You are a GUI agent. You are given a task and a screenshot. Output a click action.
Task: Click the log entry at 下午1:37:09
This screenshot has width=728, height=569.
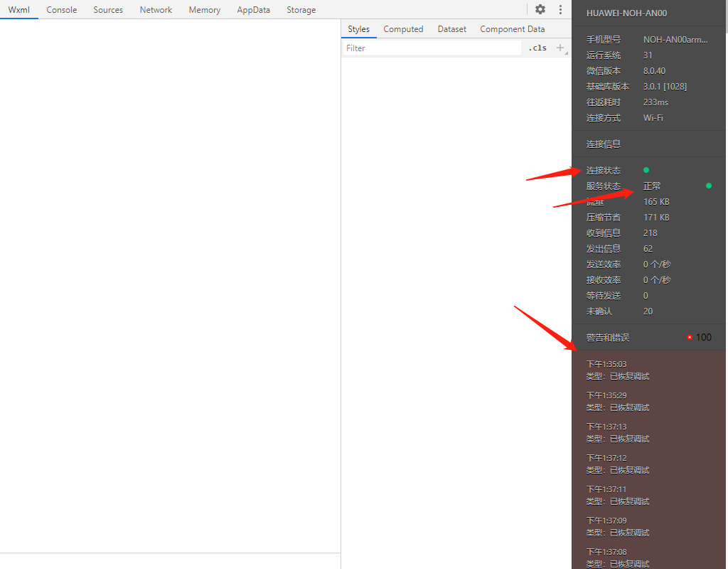(618, 527)
